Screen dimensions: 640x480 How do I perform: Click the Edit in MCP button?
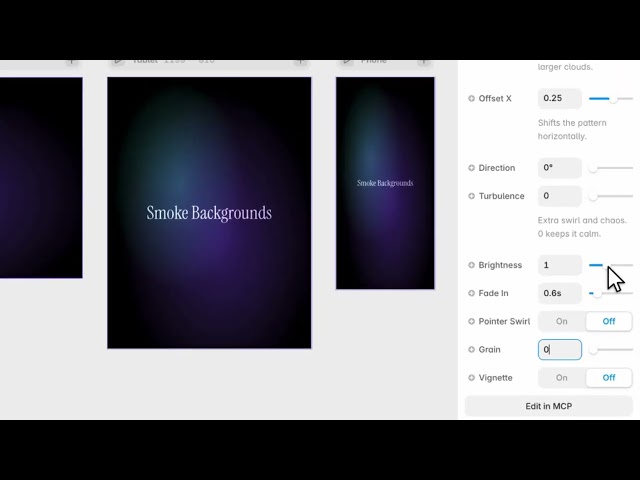click(x=549, y=406)
